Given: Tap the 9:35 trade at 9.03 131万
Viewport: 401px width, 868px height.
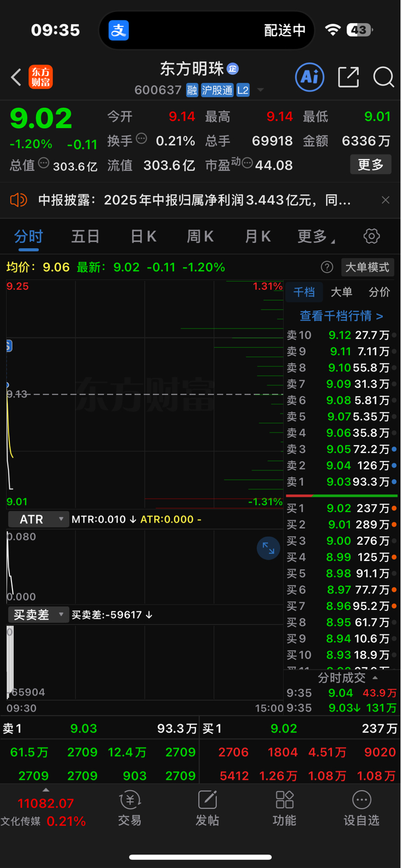Looking at the screenshot, I should click(342, 708).
